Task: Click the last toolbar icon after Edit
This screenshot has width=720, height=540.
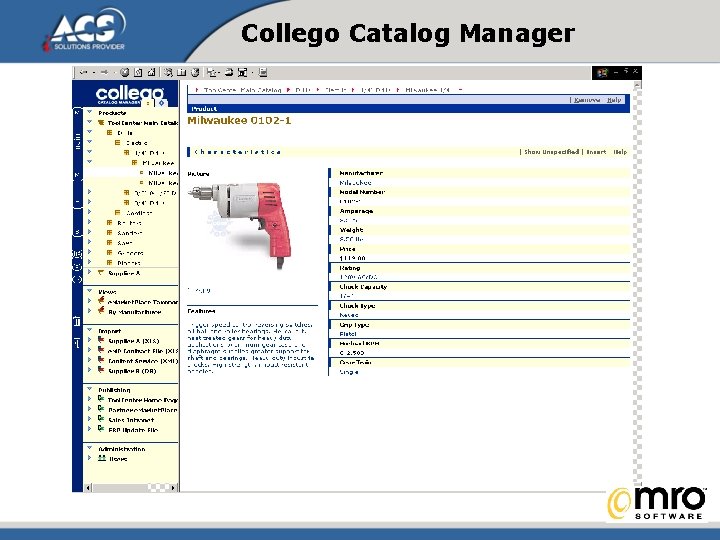Action: pos(263,72)
